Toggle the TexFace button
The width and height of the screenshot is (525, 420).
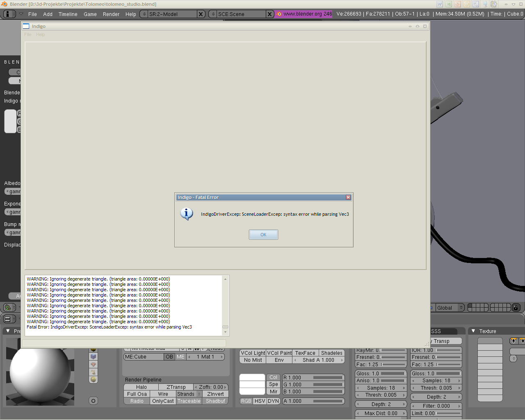click(305, 353)
